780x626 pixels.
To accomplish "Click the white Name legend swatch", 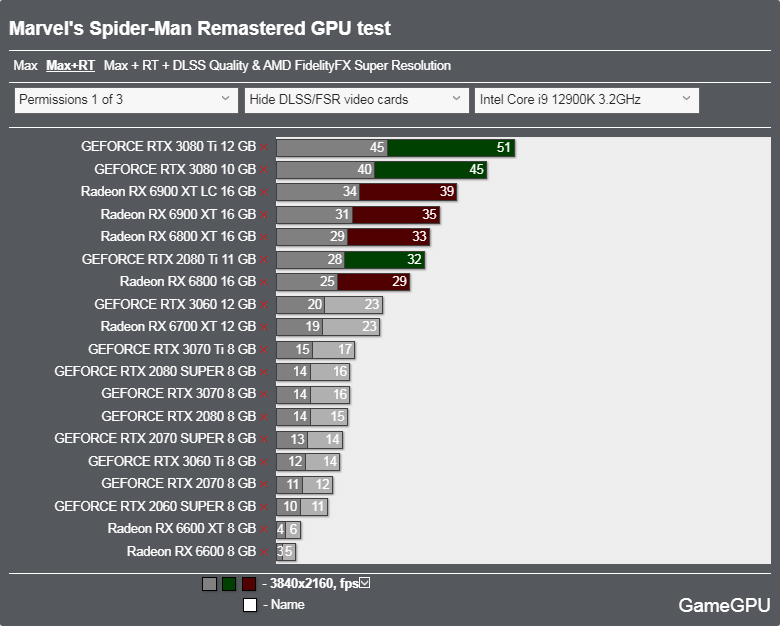I will coord(250,605).
